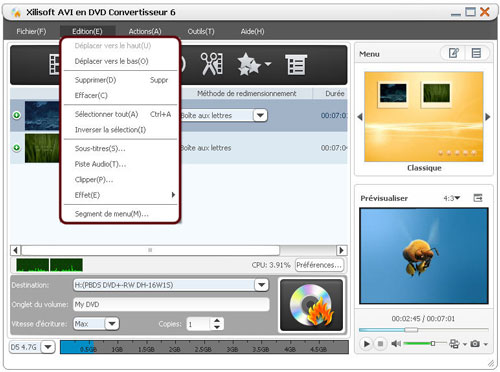Click the add video filmstrip icon

(x=55, y=64)
